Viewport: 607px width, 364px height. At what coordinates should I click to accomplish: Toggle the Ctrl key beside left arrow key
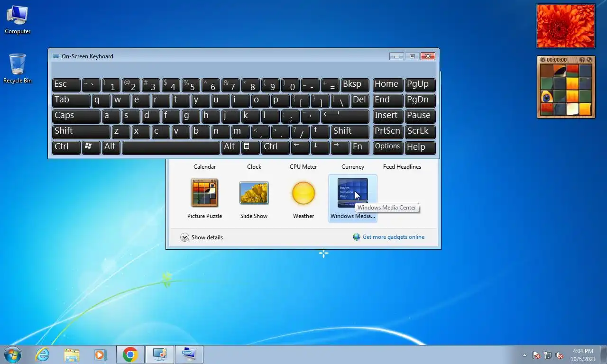[275, 147]
